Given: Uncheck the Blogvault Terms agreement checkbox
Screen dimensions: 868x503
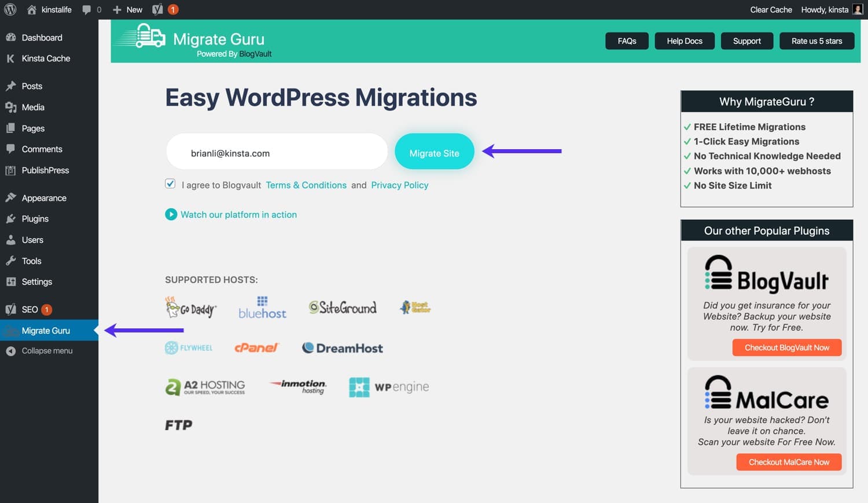Looking at the screenshot, I should [170, 183].
